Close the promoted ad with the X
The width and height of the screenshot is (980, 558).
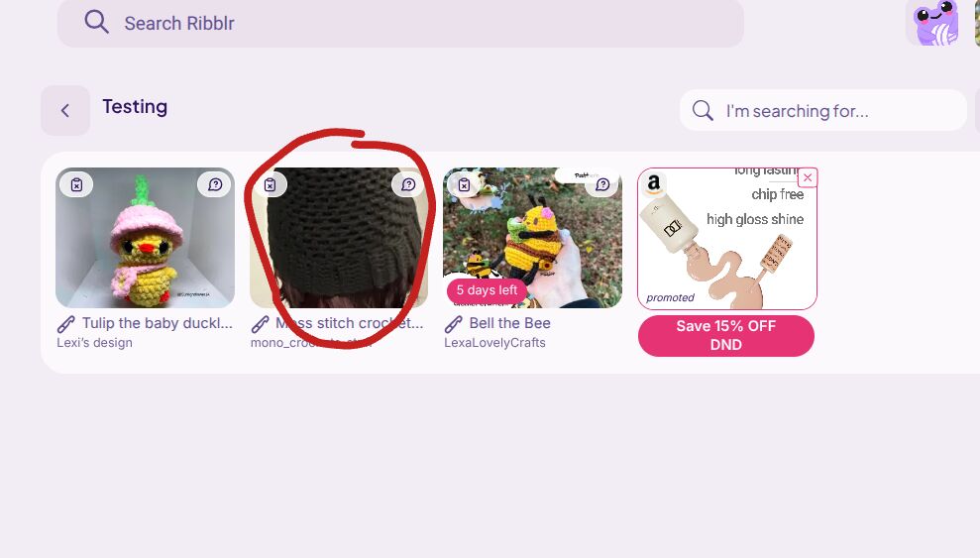tap(808, 177)
